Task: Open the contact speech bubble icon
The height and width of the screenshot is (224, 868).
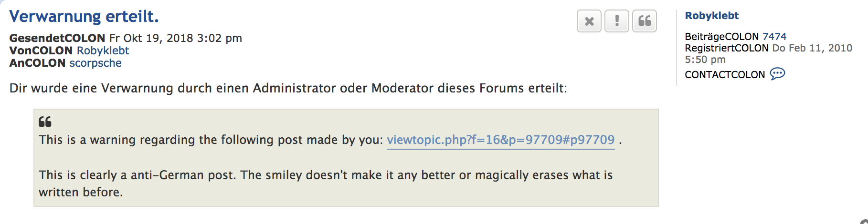Action: [x=777, y=74]
